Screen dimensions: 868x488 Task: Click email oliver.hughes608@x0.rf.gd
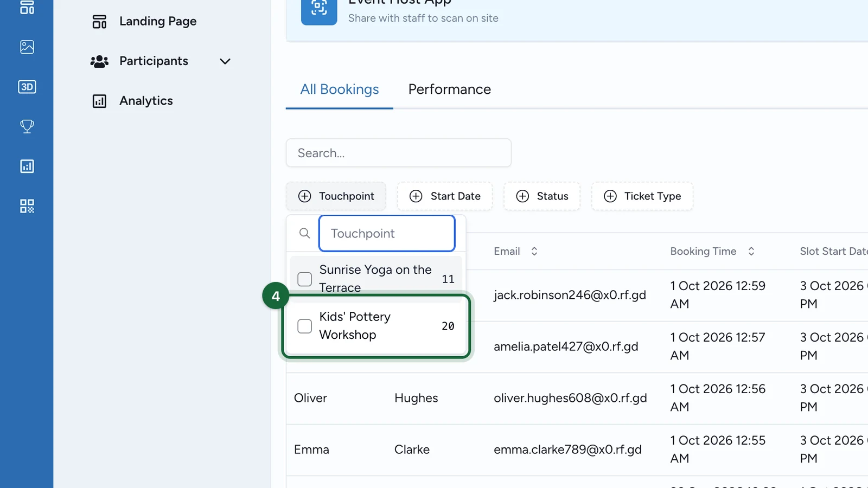click(570, 398)
